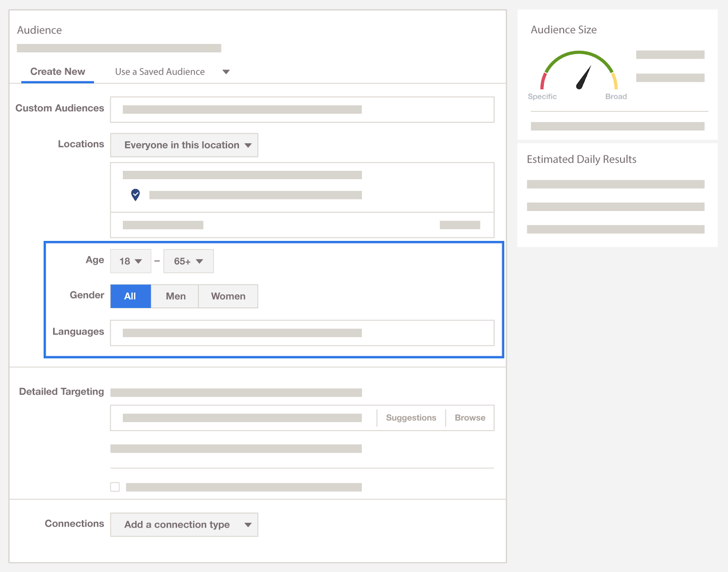Open the minimum age 18 dropdown
This screenshot has width=728, height=572.
pyautogui.click(x=131, y=261)
